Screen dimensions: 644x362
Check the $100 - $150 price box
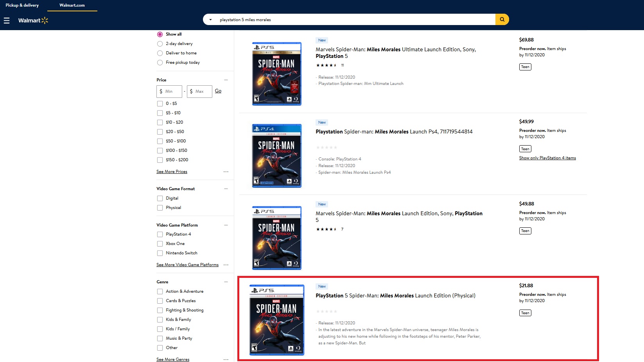160,151
